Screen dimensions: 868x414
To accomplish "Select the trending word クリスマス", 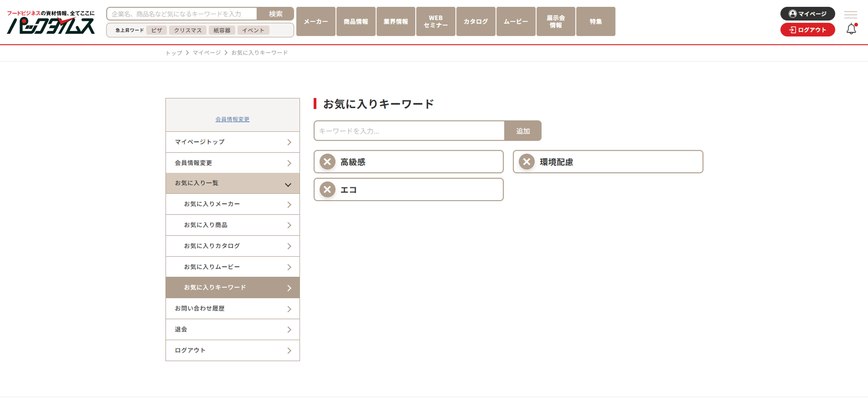I will (x=187, y=30).
